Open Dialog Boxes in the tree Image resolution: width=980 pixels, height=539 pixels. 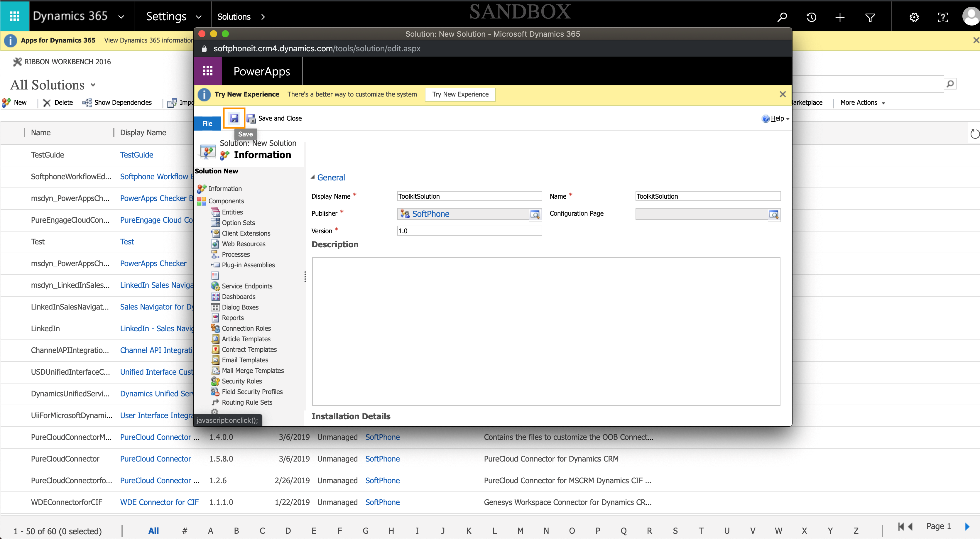point(240,307)
